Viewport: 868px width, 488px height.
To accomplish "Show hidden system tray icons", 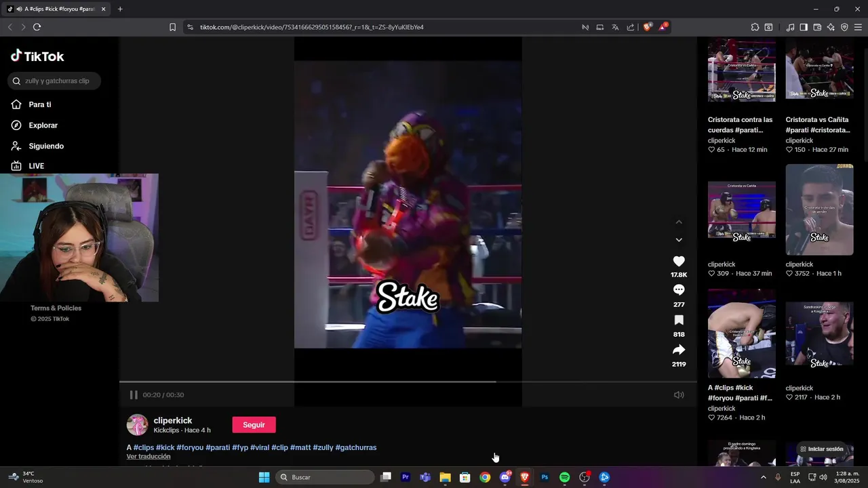I will click(763, 477).
